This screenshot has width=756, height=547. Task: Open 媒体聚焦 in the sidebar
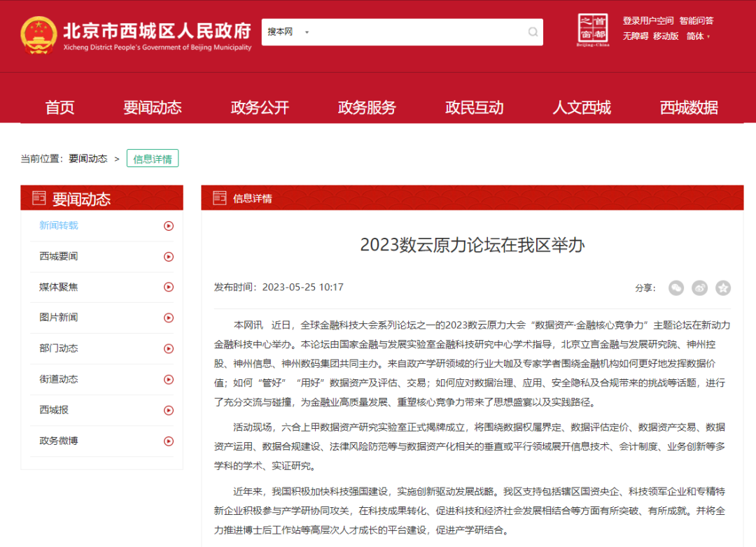(x=59, y=287)
